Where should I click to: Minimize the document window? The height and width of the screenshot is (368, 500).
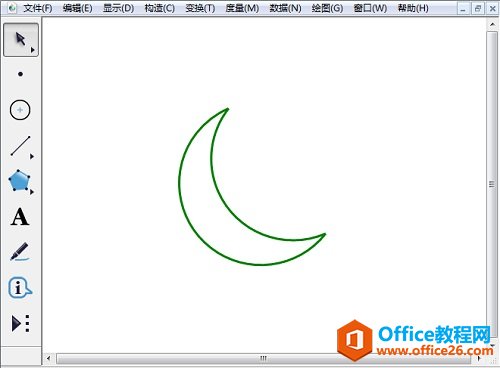click(x=463, y=9)
